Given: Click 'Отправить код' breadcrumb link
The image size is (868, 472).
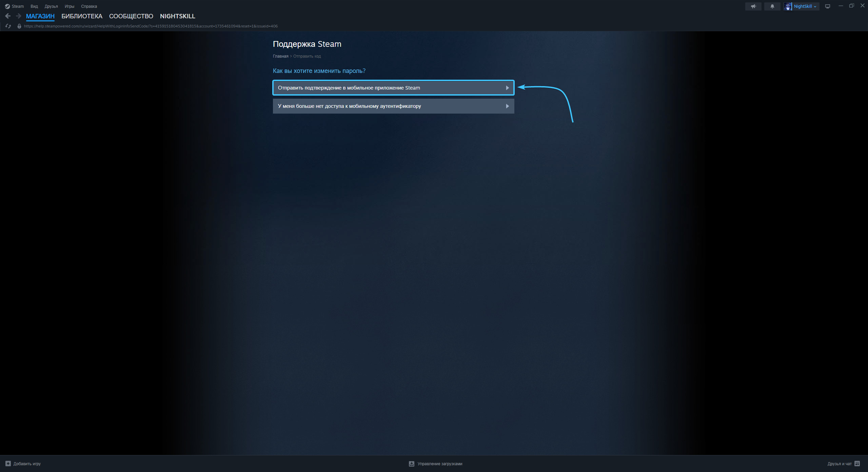Looking at the screenshot, I should point(308,56).
